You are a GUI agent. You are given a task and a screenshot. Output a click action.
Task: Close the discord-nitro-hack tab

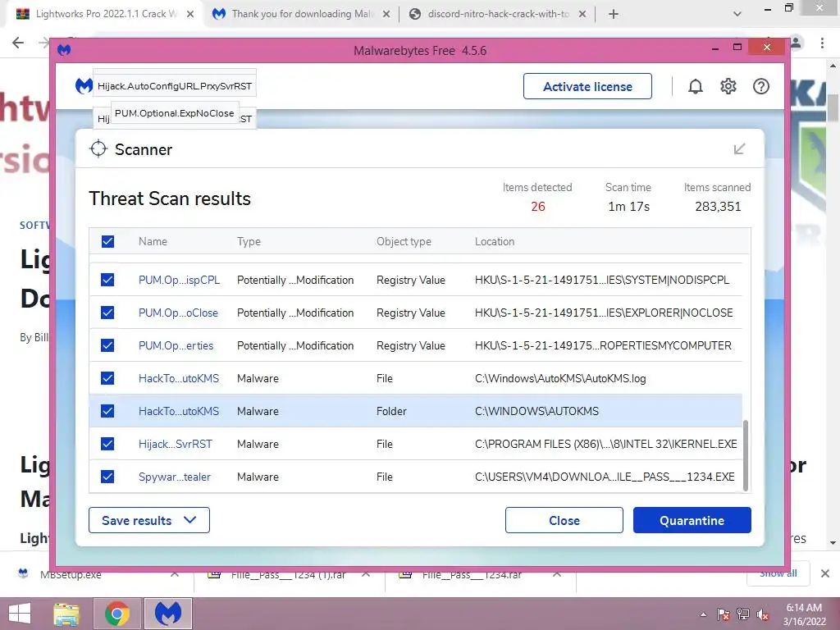pyautogui.click(x=582, y=15)
